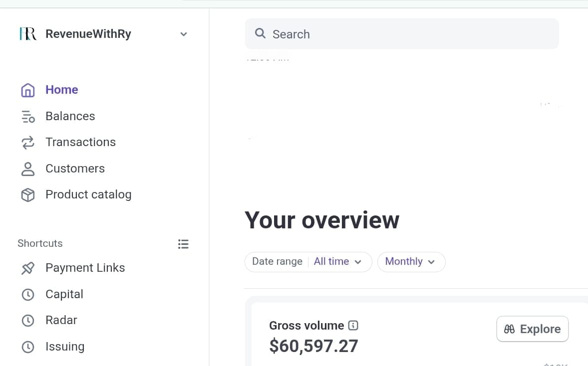Click the RevenueWithRy logo icon
Viewport: 588px width, 366px height.
point(28,34)
